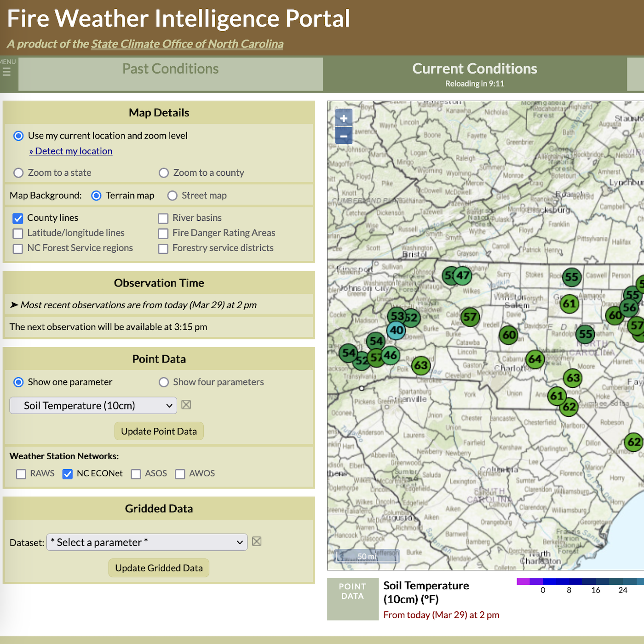This screenshot has height=644, width=644.
Task: Open the gridded data Dataset dropdown
Action: (147, 542)
